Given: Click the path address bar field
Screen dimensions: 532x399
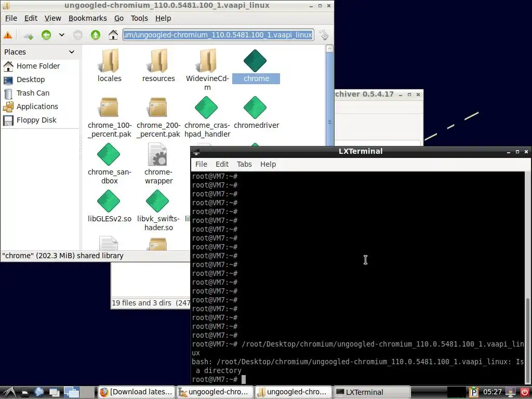Looking at the screenshot, I should [x=218, y=35].
